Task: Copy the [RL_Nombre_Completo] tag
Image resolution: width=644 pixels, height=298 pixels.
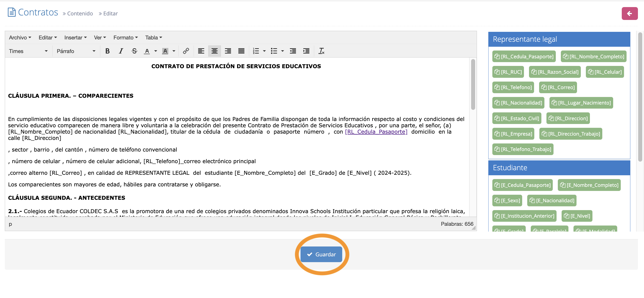Action: pos(593,57)
